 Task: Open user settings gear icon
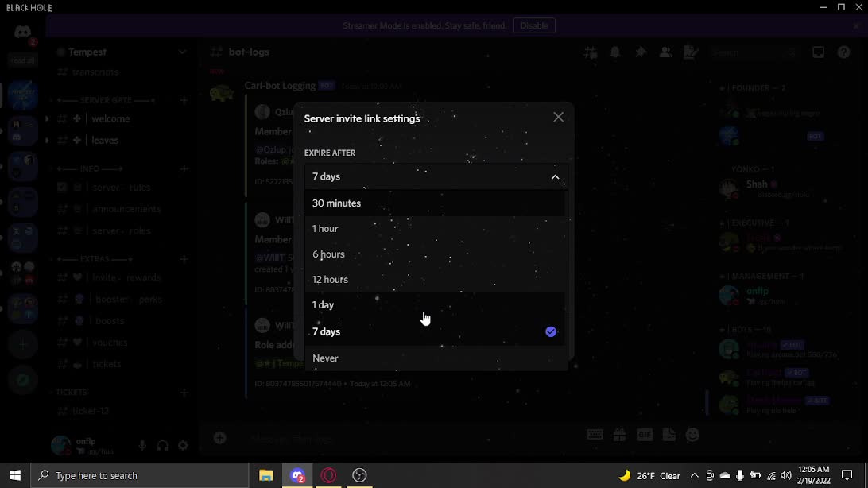pyautogui.click(x=183, y=446)
